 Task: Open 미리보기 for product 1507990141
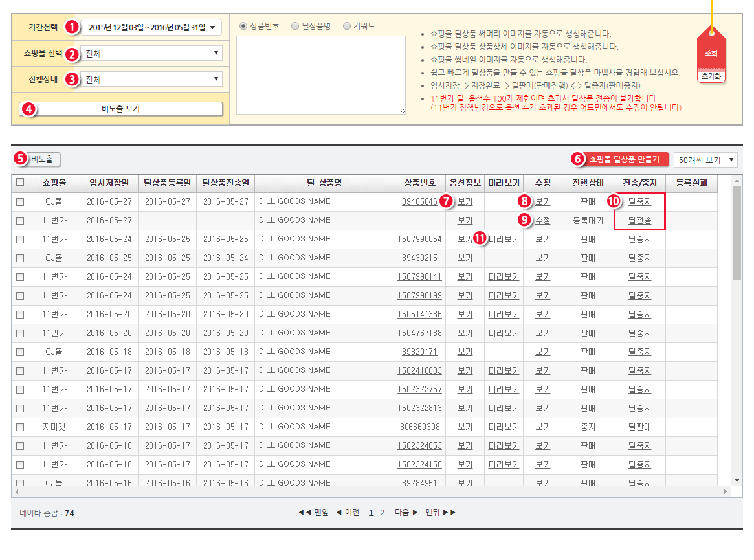(x=504, y=276)
